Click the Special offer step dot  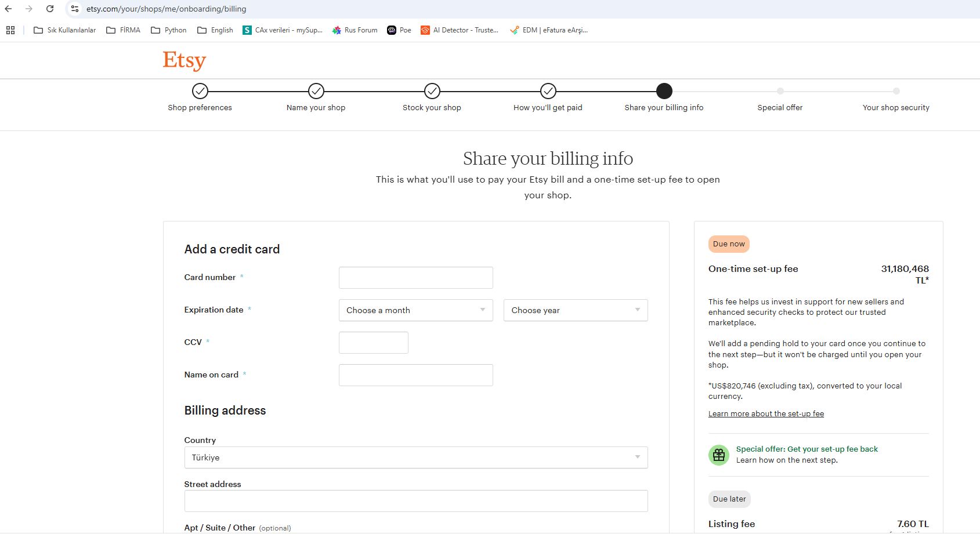780,91
